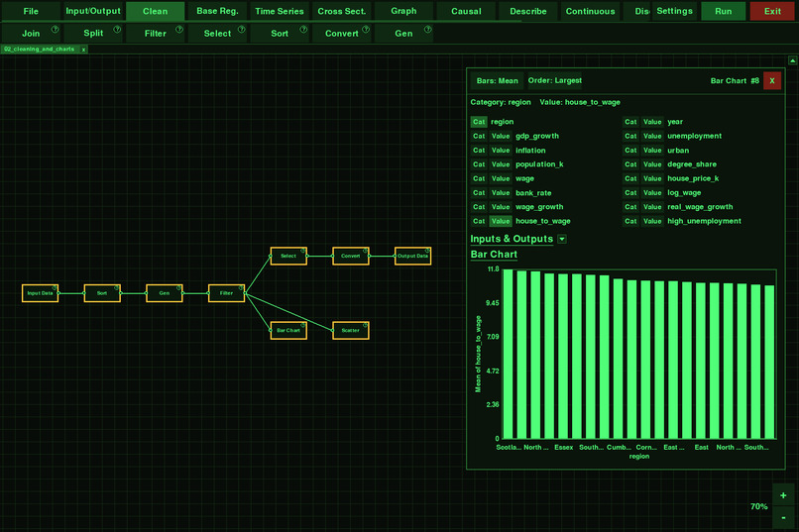Switch to Cross Sect. tab
This screenshot has width=799, height=532.
click(341, 11)
